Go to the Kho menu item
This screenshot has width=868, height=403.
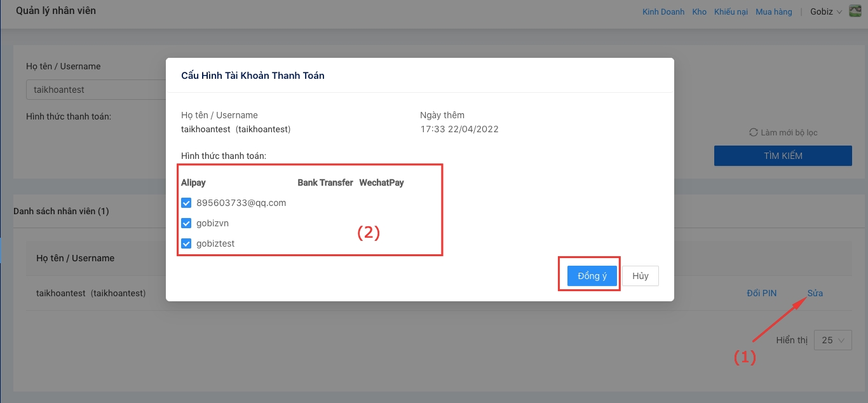click(699, 11)
